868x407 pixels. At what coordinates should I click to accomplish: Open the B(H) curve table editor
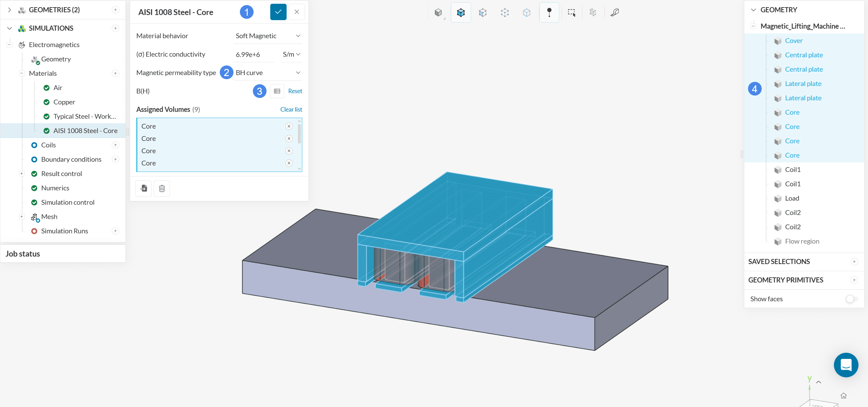277,91
